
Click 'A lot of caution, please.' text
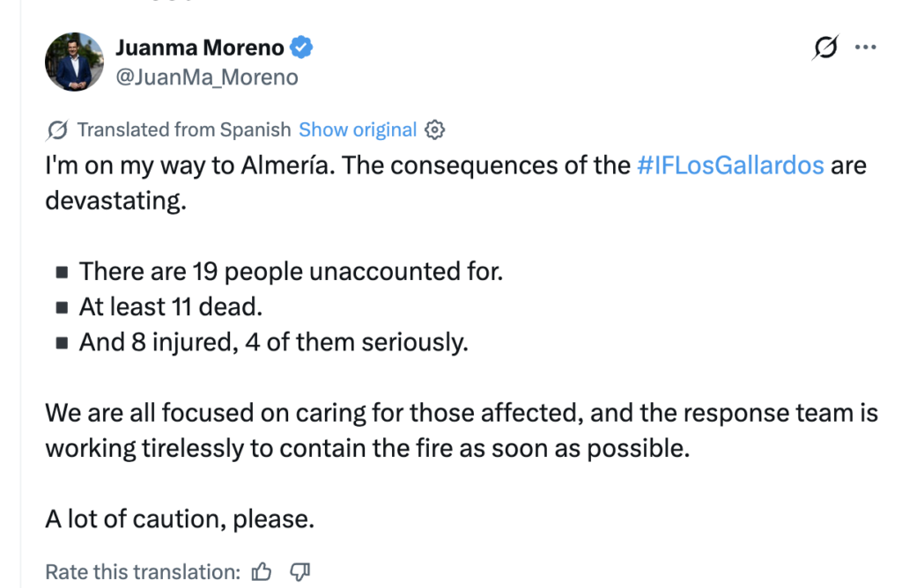pos(180,519)
